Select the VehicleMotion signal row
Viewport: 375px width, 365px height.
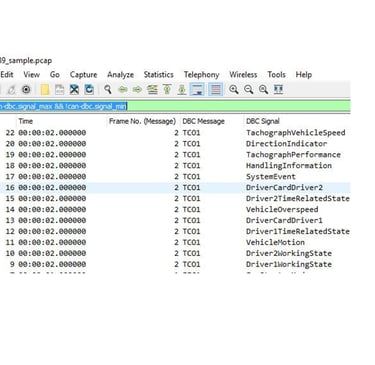pyautogui.click(x=175, y=242)
